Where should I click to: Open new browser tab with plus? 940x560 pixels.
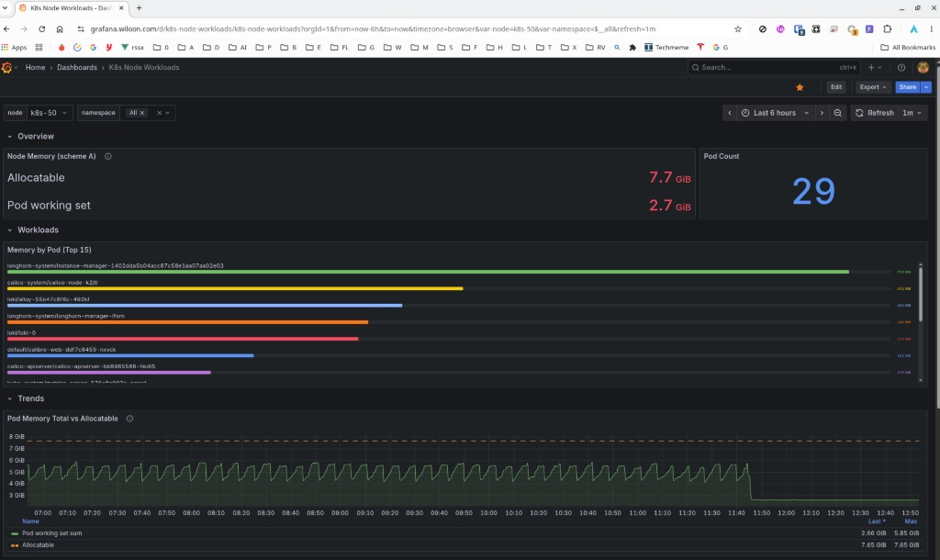pos(140,7)
